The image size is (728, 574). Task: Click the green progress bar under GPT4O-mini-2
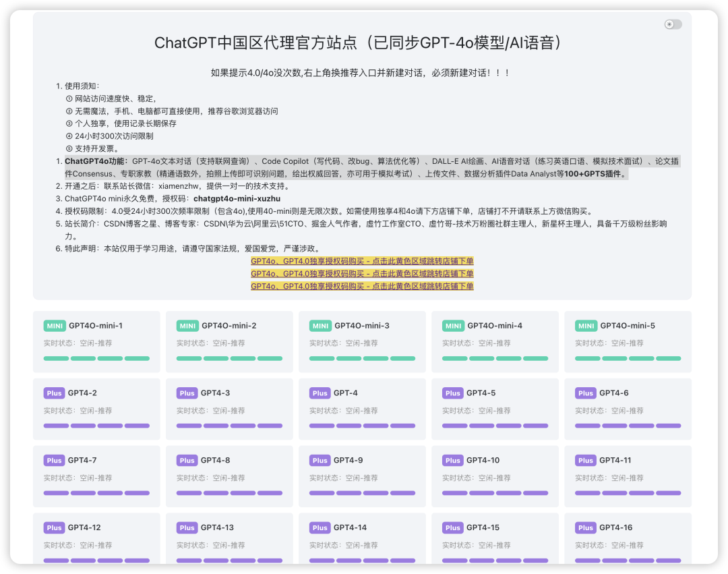click(x=229, y=359)
